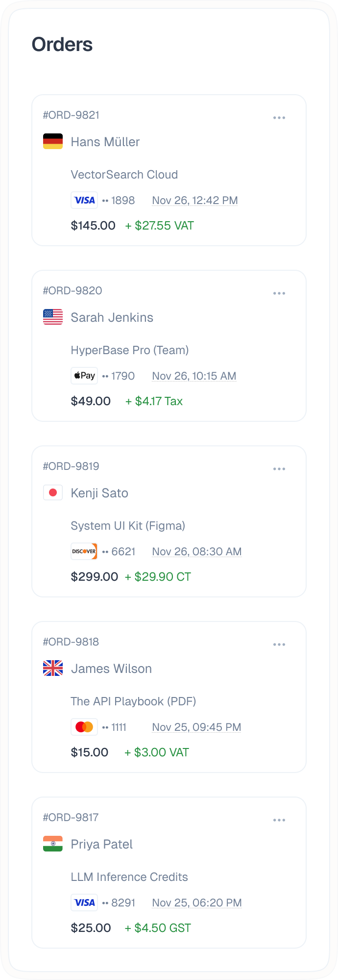Click the VectorSearch Cloud product name
338x980 pixels.
124,174
